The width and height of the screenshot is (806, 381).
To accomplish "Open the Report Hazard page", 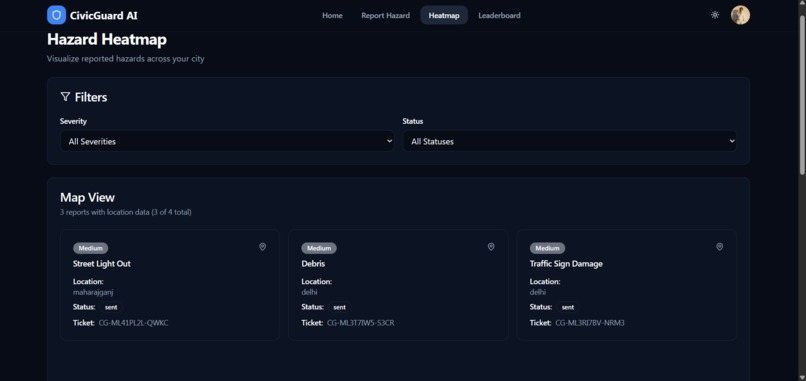I will 386,15.
